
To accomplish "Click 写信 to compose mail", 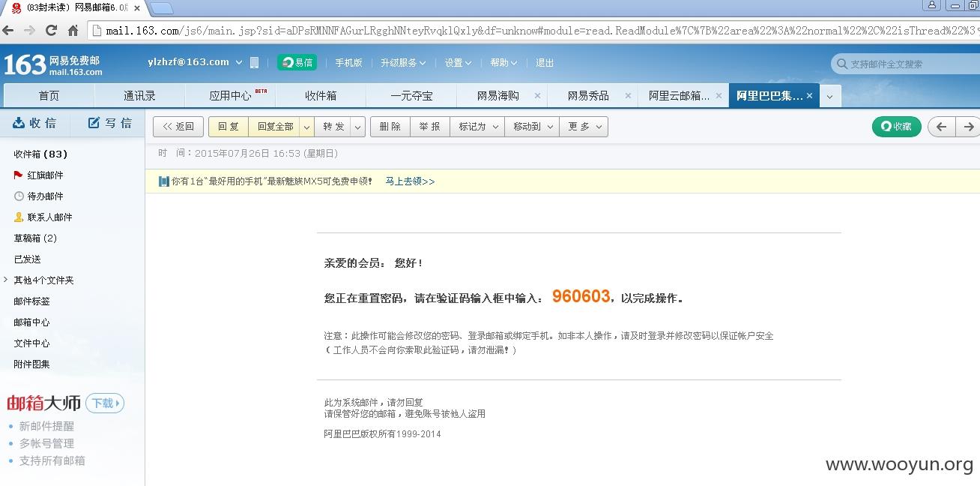I will coord(110,123).
